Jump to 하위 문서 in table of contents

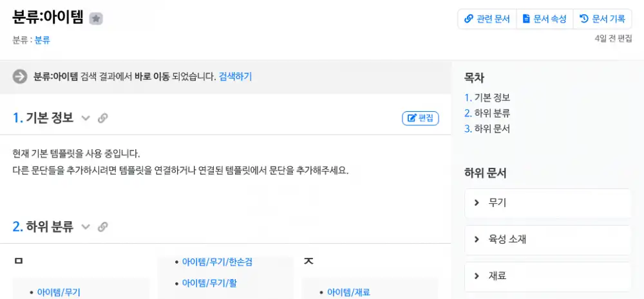[487, 129]
